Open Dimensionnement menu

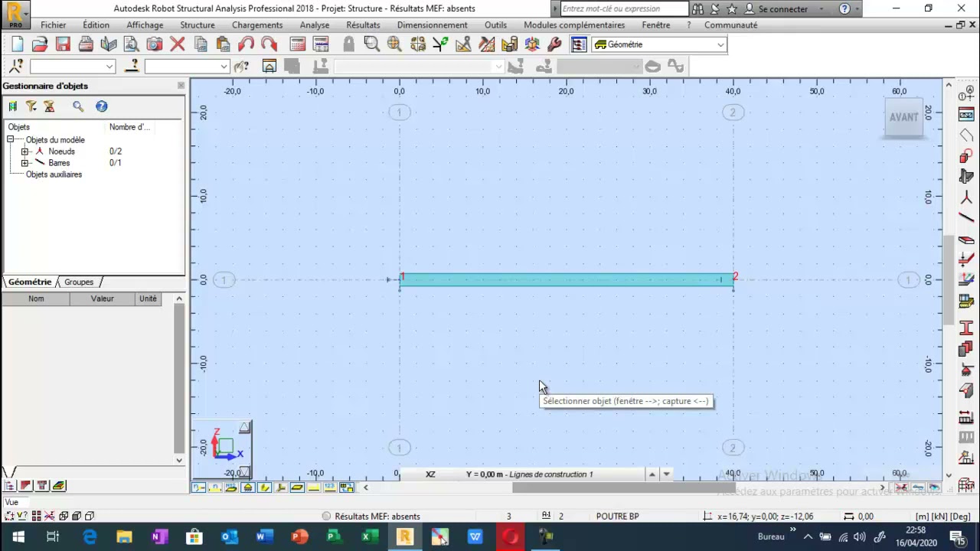coord(432,24)
